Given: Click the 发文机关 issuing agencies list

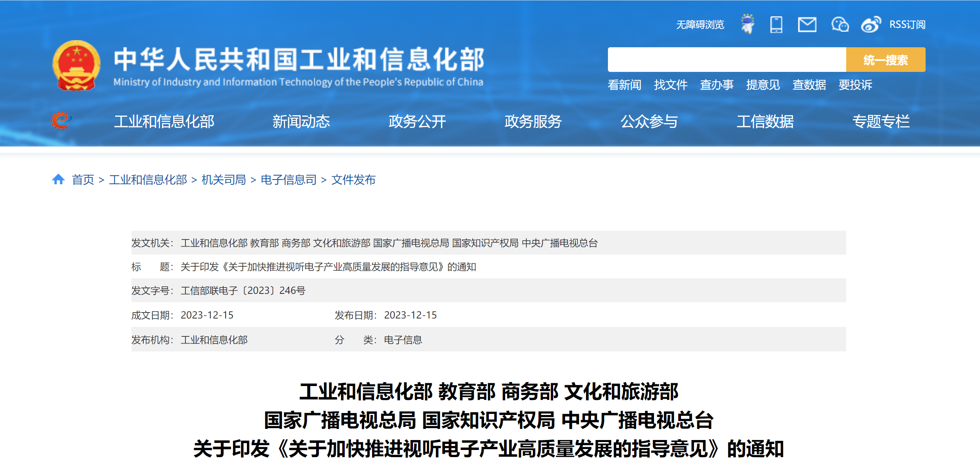Looking at the screenshot, I should click(x=389, y=243).
